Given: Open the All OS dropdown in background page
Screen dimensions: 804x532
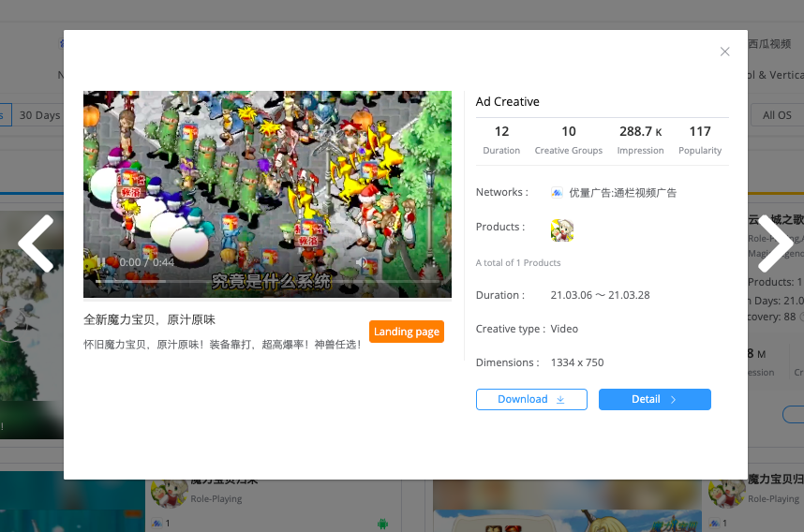Looking at the screenshot, I should click(x=777, y=115).
